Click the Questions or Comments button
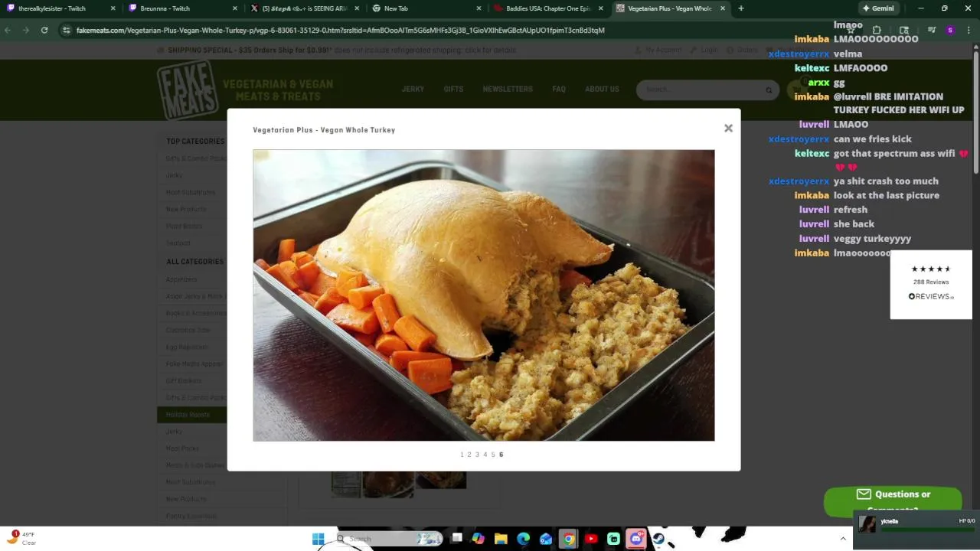This screenshot has height=551, width=980. coord(893,500)
